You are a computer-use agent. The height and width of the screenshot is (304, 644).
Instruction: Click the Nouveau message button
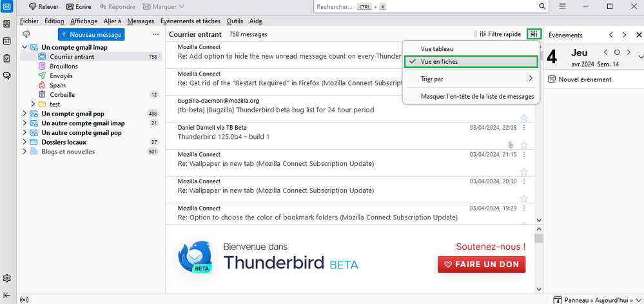[91, 35]
